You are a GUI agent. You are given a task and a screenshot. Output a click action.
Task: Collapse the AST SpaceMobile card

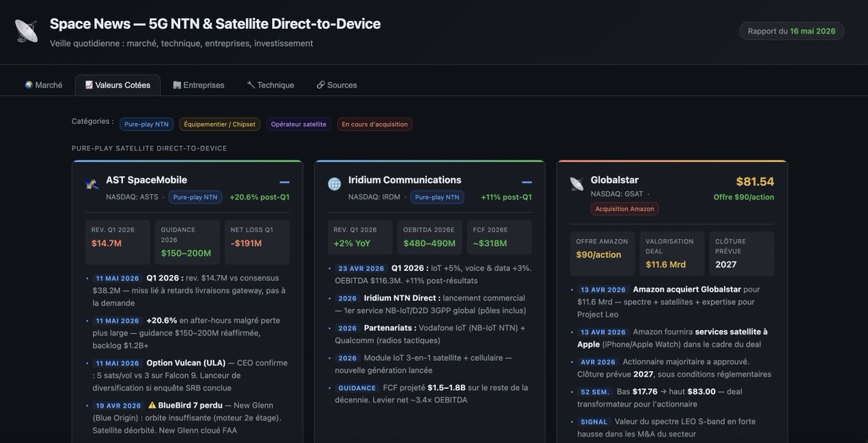click(284, 182)
